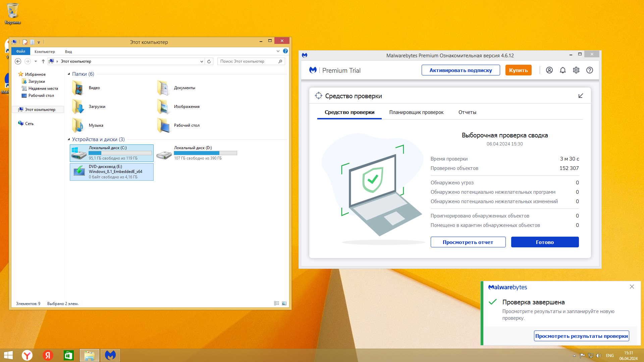Open Malwarebytes settings gear
The image size is (644, 362).
click(x=576, y=70)
